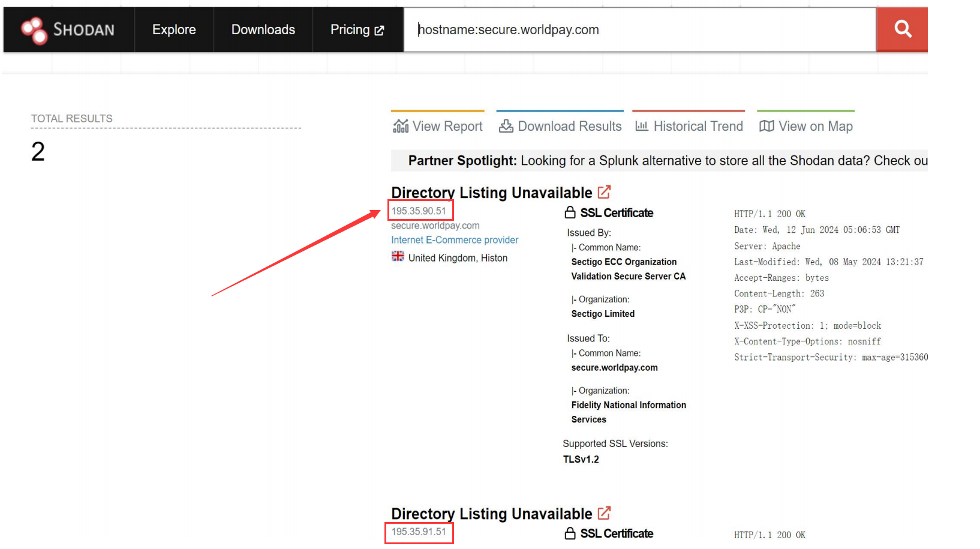
Task: Click the first Directory Listing Unavailable title
Action: click(491, 193)
